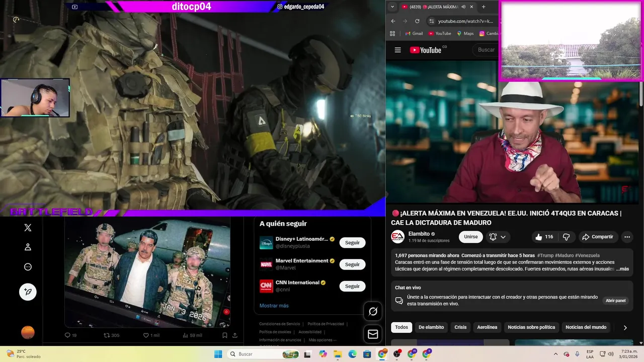644x362 pixels.
Task: Click the Compartir share button
Action: tap(598, 237)
